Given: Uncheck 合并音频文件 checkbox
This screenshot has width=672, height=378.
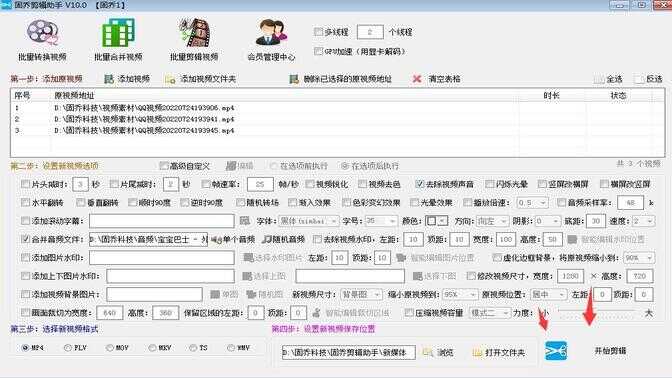Looking at the screenshot, I should click(25, 239).
